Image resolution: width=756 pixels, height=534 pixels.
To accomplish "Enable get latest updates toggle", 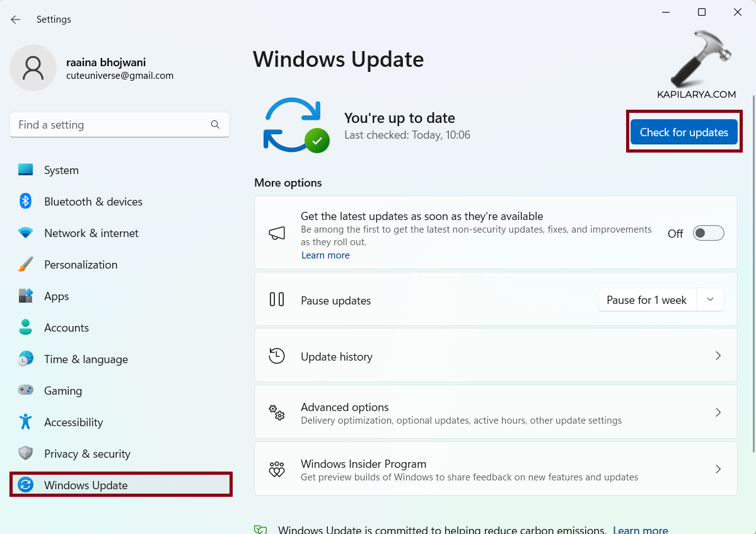I will coord(708,233).
